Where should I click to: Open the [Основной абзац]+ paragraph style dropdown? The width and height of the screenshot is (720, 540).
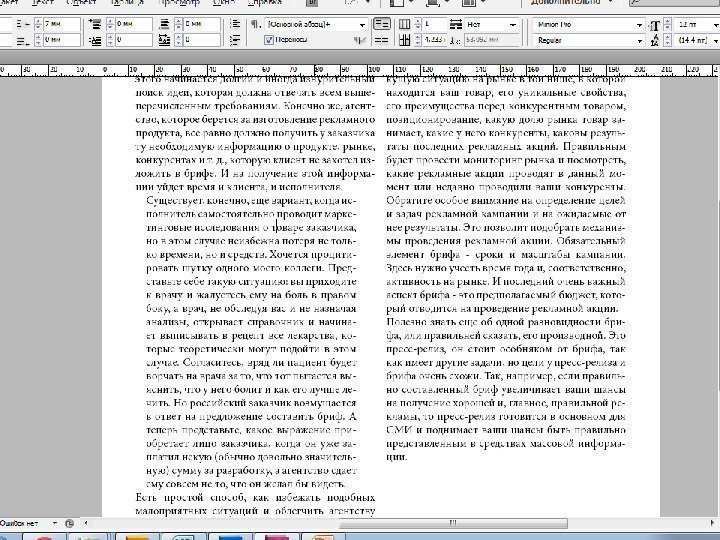362,25
